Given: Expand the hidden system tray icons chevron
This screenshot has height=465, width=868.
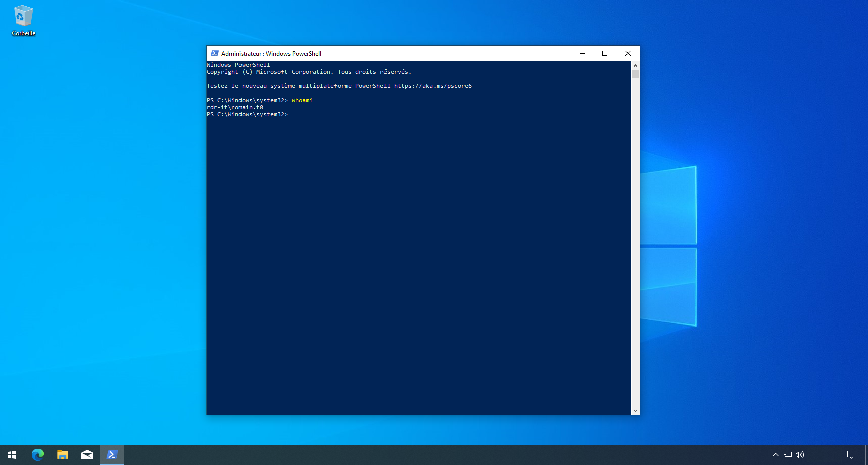Looking at the screenshot, I should [x=776, y=455].
